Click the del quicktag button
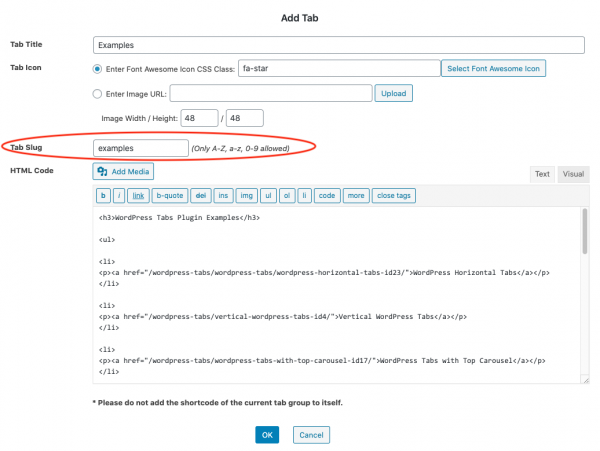 [199, 195]
